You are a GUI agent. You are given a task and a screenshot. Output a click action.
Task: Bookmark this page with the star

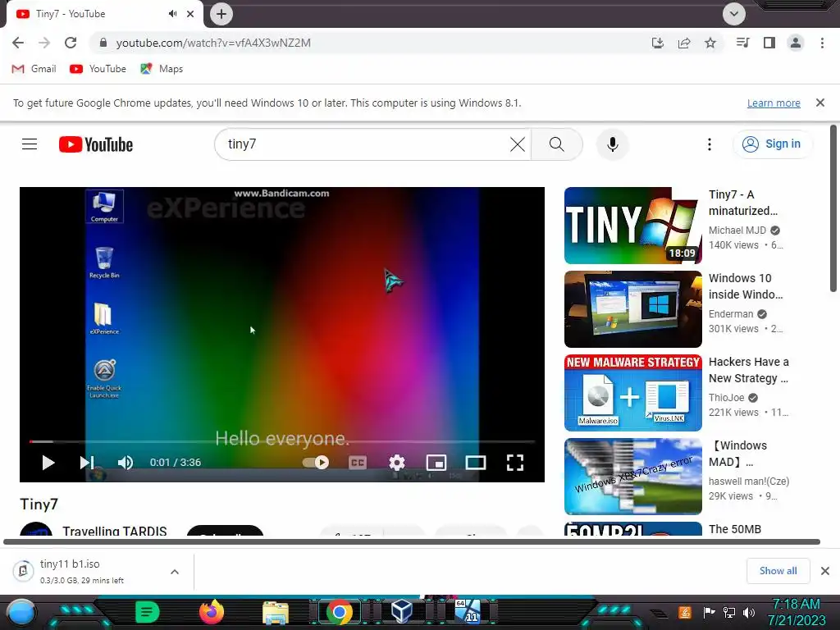[x=710, y=43]
